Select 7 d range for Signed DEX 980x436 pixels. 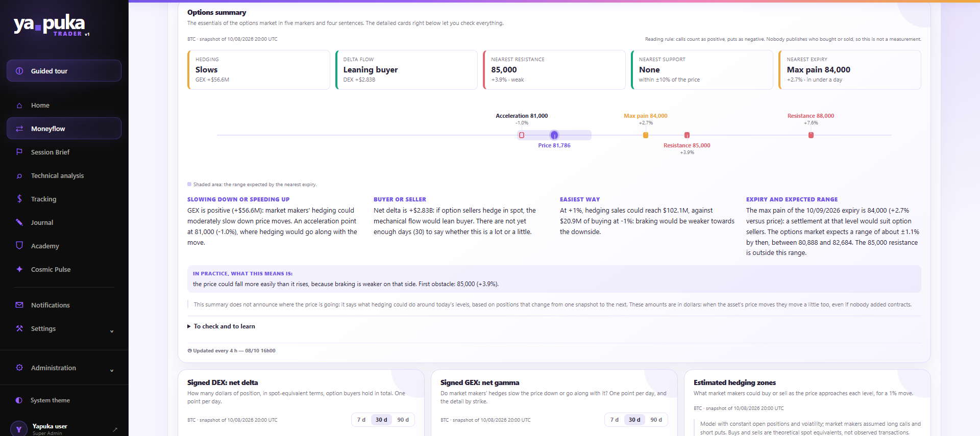coord(361,420)
